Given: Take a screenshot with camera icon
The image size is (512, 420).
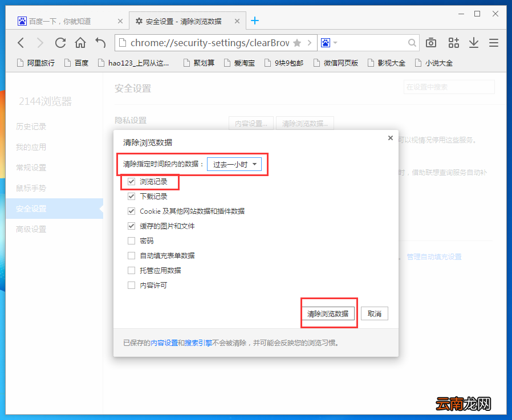Looking at the screenshot, I should (431, 43).
